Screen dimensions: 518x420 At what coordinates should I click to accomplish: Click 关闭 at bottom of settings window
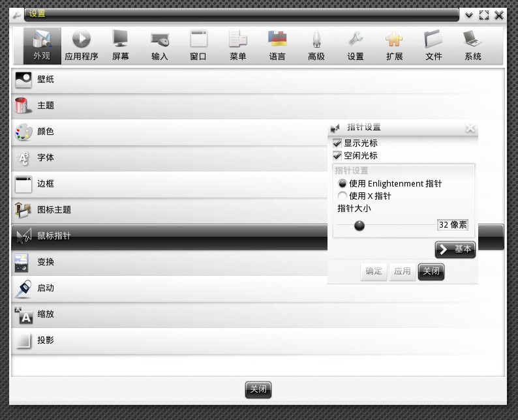(x=258, y=389)
